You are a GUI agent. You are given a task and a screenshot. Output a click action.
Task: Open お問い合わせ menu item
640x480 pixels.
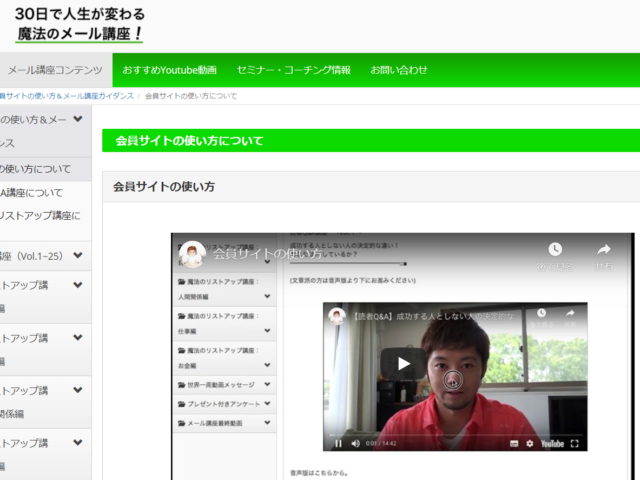click(x=399, y=70)
